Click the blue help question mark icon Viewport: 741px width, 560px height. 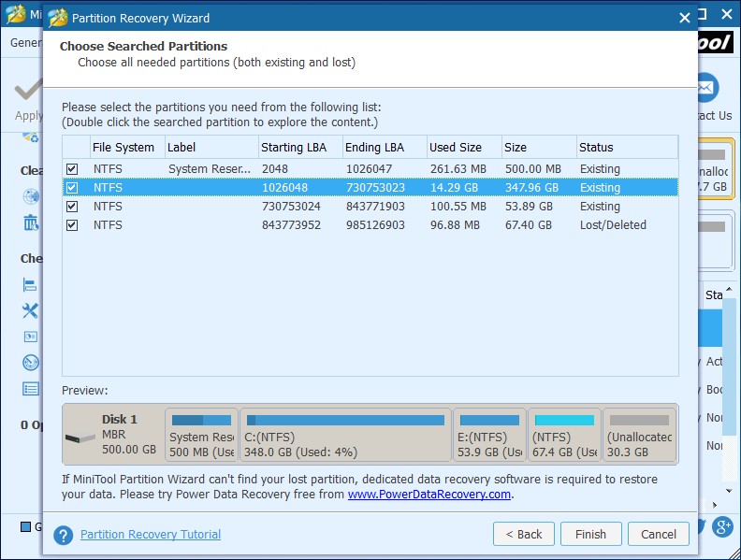coord(63,535)
